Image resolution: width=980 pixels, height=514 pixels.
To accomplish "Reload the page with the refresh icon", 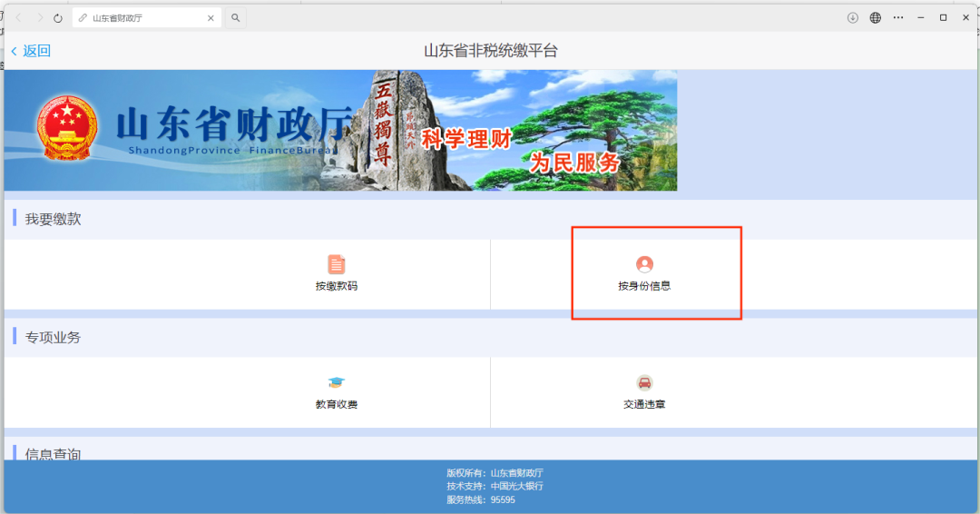I will click(x=58, y=18).
